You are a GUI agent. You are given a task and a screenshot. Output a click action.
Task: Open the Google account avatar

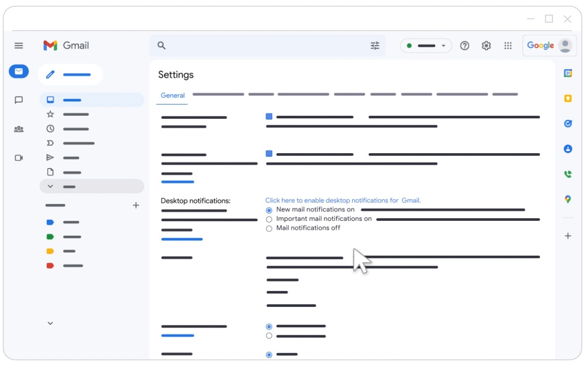[x=565, y=46]
